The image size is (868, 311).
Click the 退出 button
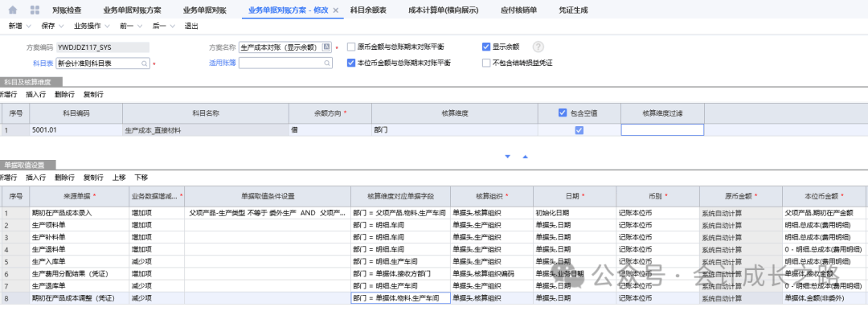click(191, 26)
